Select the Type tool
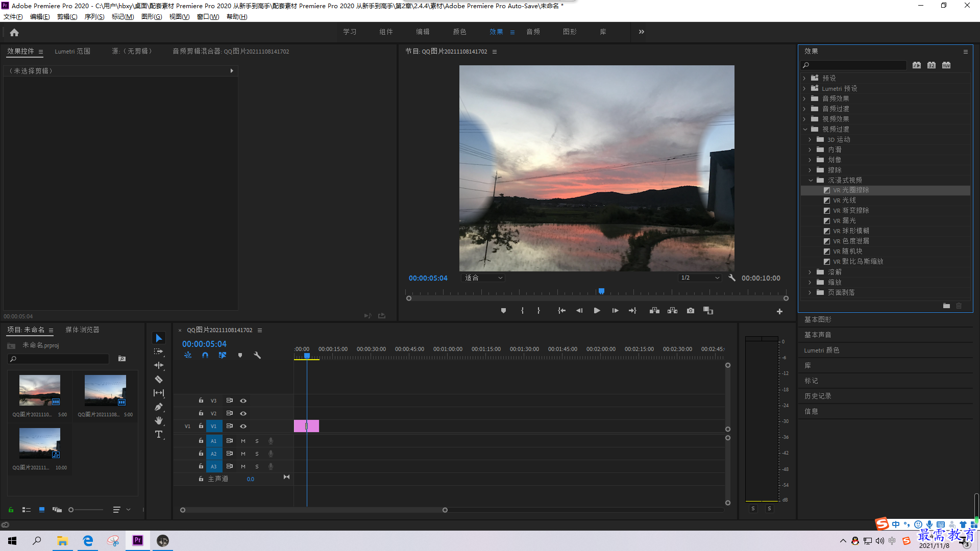 tap(159, 435)
